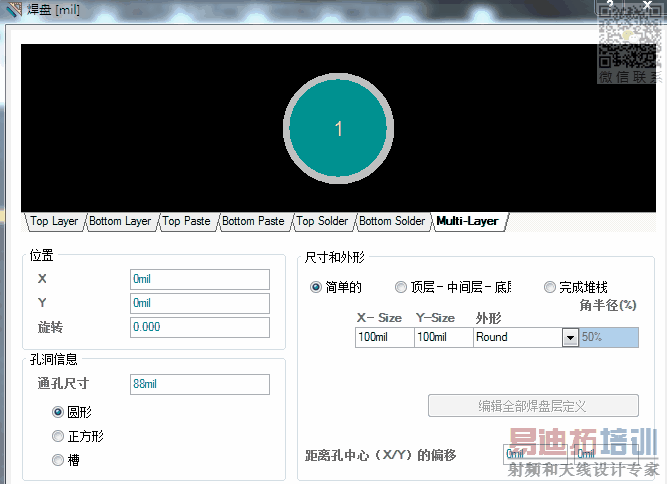Click the X-Size 100mil cell
Viewport: 667px width, 484px height.
(385, 337)
